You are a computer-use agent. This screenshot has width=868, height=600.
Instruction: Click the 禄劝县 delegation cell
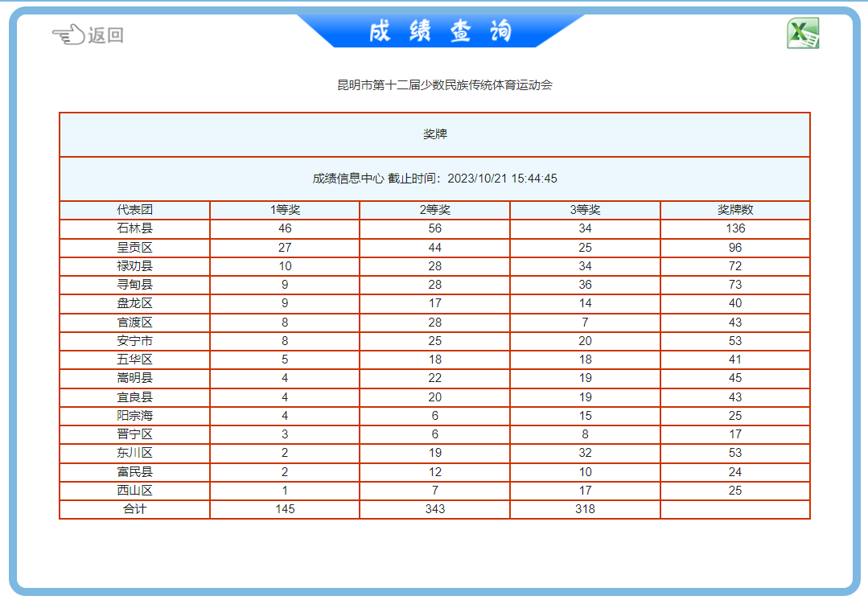tap(134, 265)
